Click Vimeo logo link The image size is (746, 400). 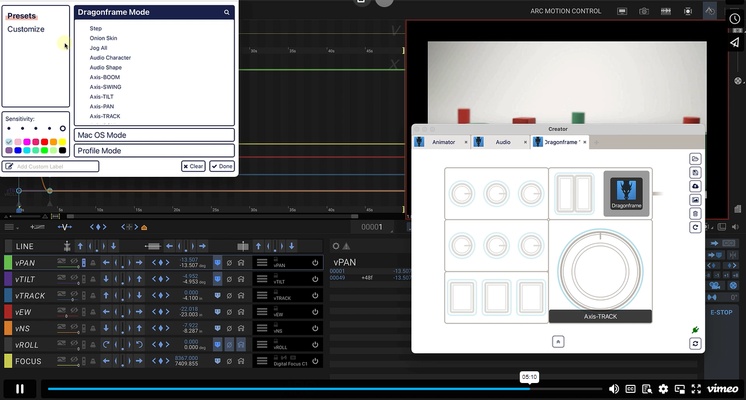click(722, 389)
